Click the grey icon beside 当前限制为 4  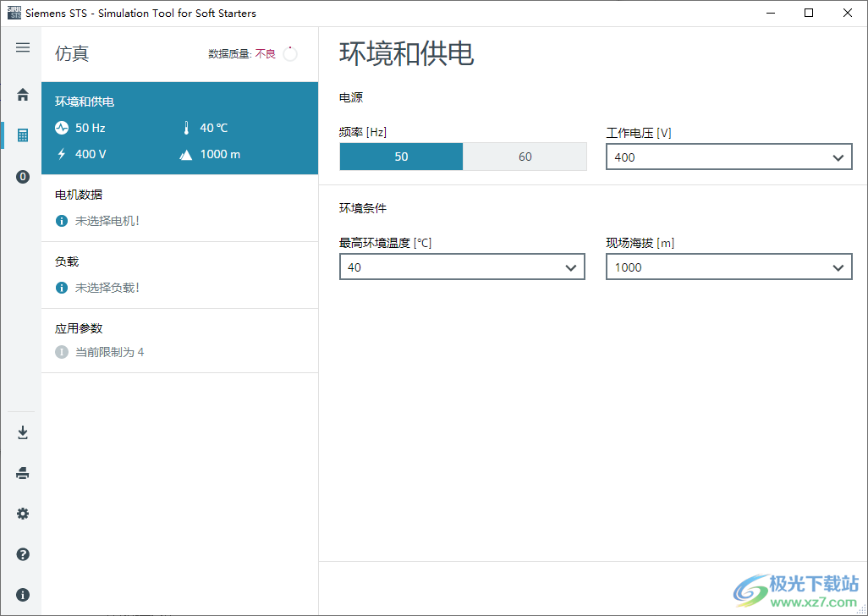click(62, 352)
